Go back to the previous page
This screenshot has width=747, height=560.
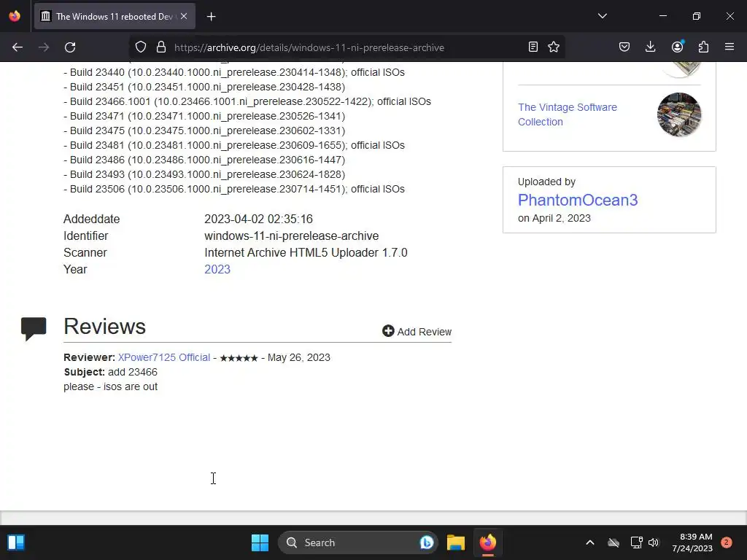pos(18,47)
